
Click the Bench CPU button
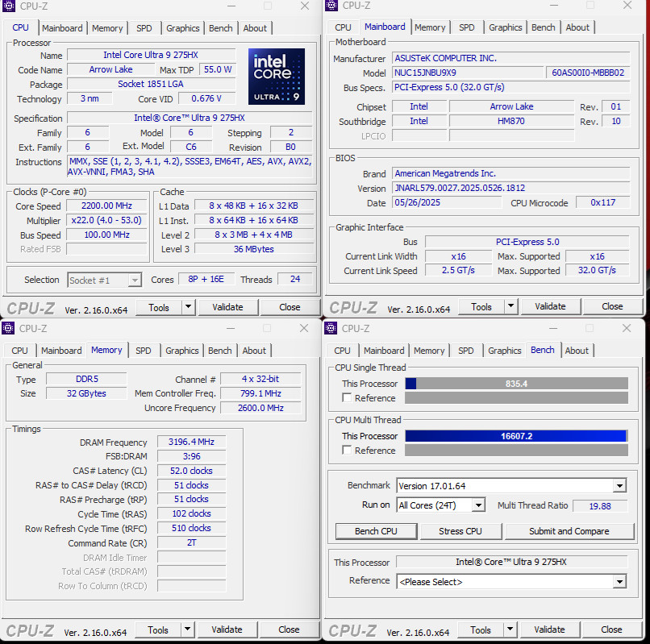(x=376, y=531)
